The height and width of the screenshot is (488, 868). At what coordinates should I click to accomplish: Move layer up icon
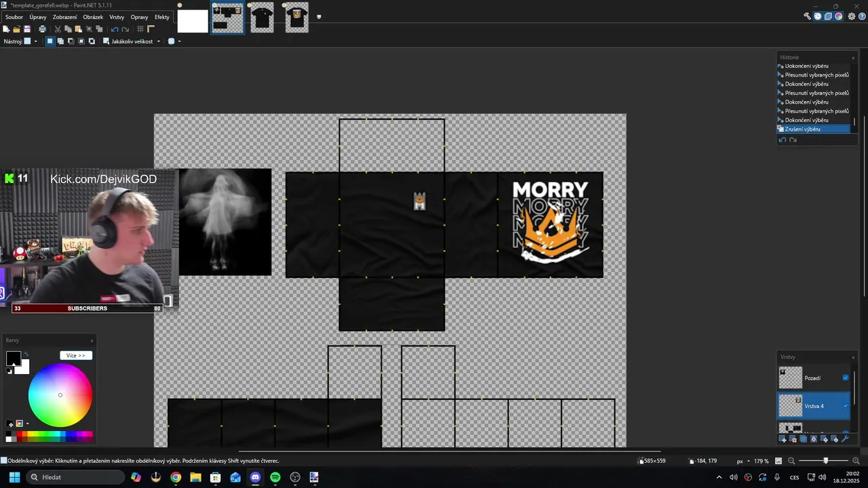point(825,439)
